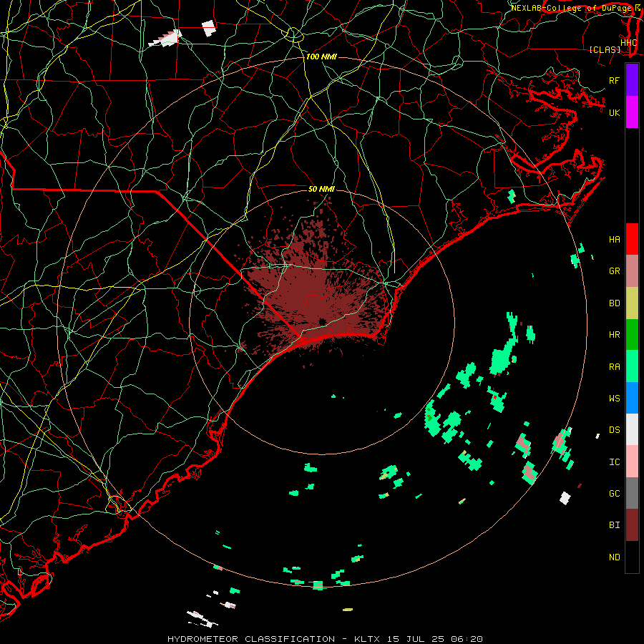This screenshot has width=644, height=644.
Task: Click the UK magenta legend swatch
Action: pyautogui.click(x=632, y=112)
